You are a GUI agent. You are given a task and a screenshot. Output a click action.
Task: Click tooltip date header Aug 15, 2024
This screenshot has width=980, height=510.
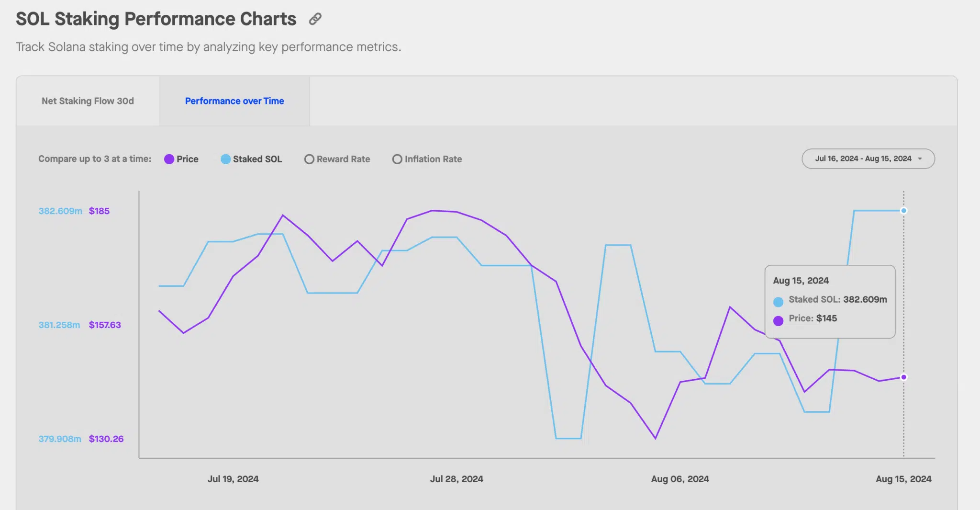(801, 281)
